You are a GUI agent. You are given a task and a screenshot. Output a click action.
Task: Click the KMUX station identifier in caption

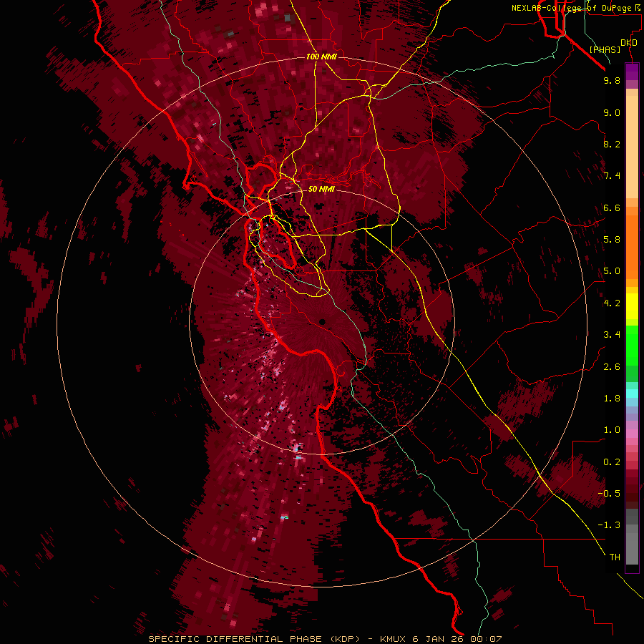pos(394,639)
